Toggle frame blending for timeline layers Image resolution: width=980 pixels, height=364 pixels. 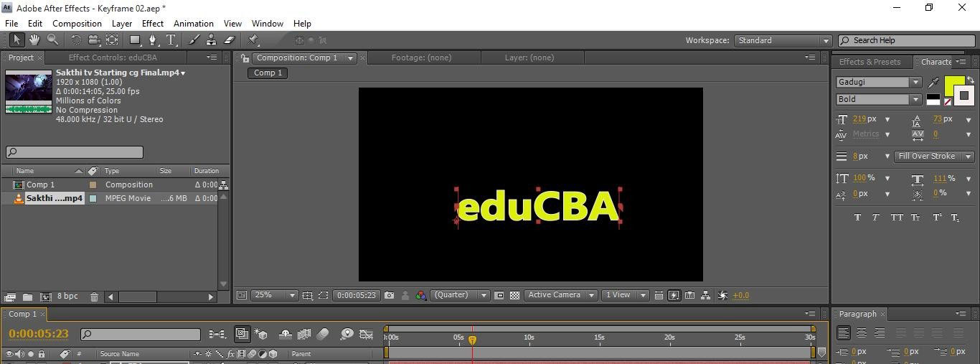coord(304,334)
